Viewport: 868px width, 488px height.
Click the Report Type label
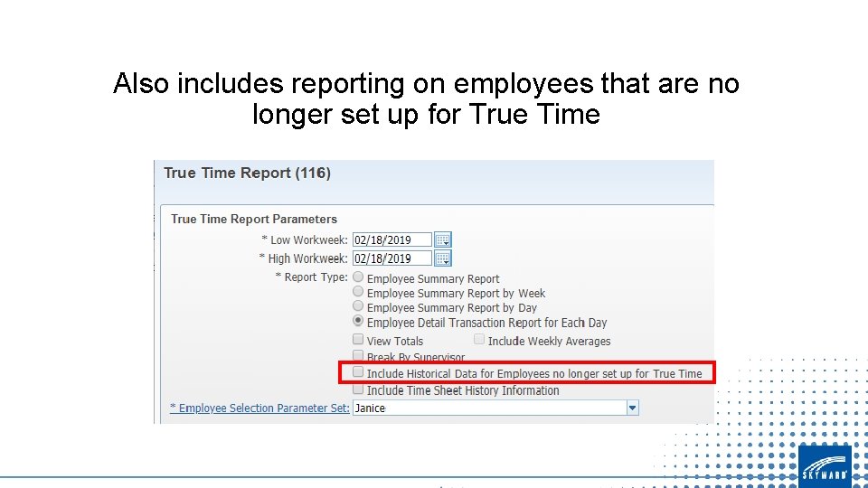[x=312, y=277]
